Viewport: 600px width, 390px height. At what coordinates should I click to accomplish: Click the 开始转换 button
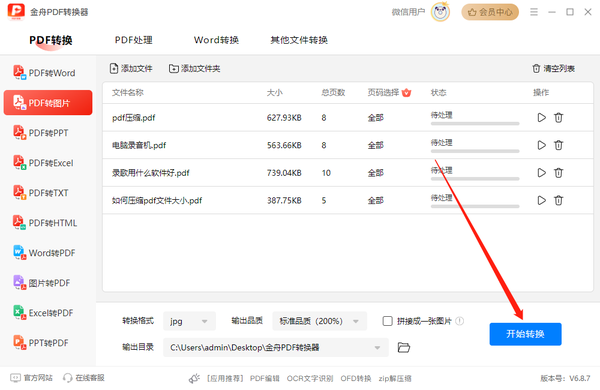(525, 334)
